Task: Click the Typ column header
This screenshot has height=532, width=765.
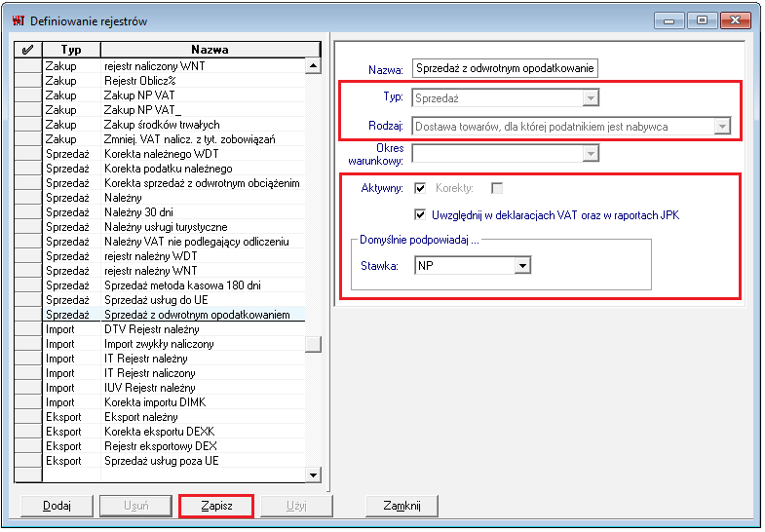Action: (71, 50)
